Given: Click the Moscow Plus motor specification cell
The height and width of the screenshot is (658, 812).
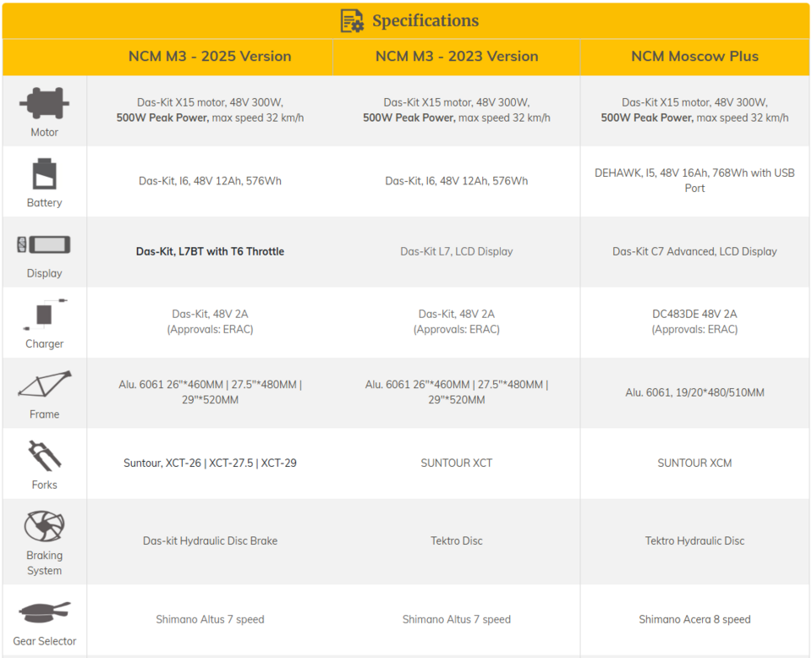Looking at the screenshot, I should (x=694, y=110).
